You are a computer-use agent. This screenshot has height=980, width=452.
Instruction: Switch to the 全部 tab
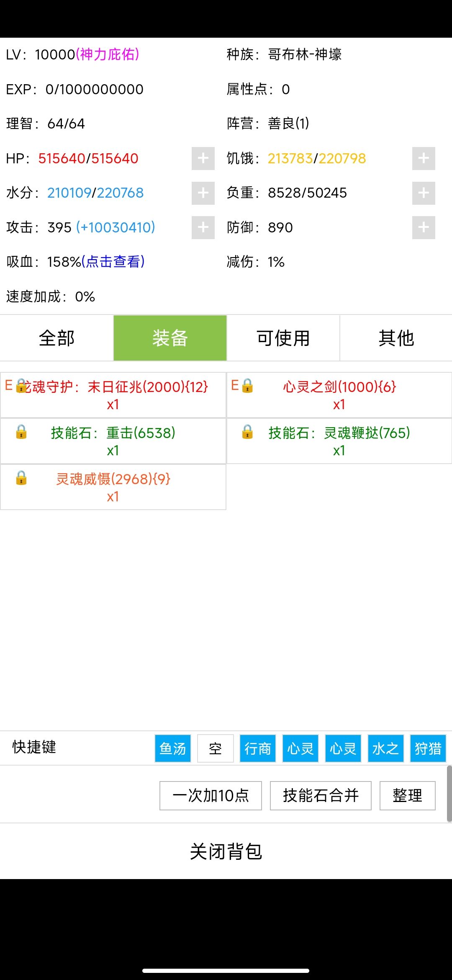[56, 338]
